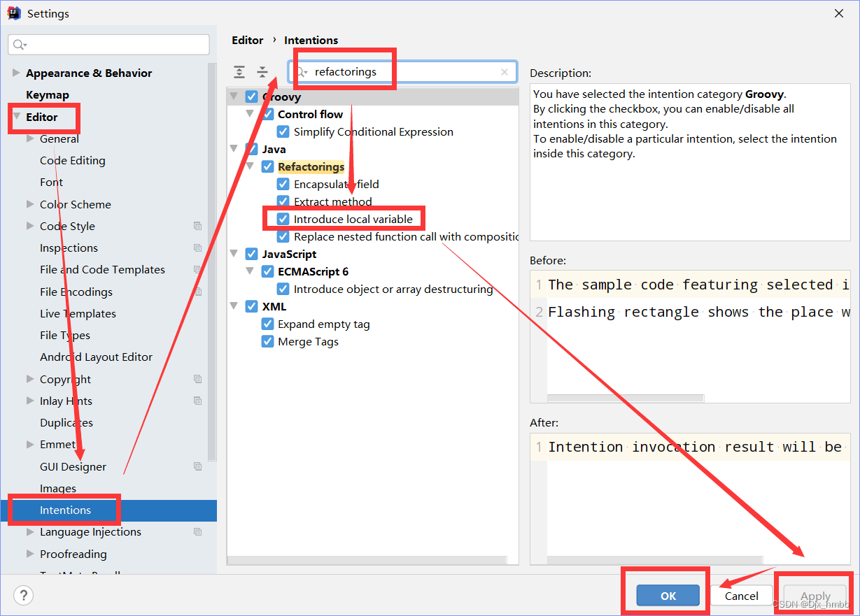Toggle the Groovy category checkbox
Image resolution: width=860 pixels, height=616 pixels.
tap(252, 96)
